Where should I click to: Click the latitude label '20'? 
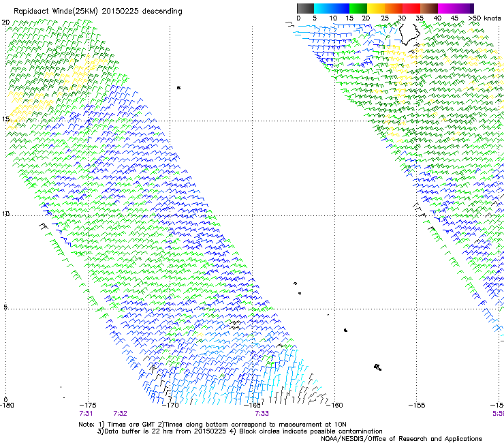pos(5,22)
